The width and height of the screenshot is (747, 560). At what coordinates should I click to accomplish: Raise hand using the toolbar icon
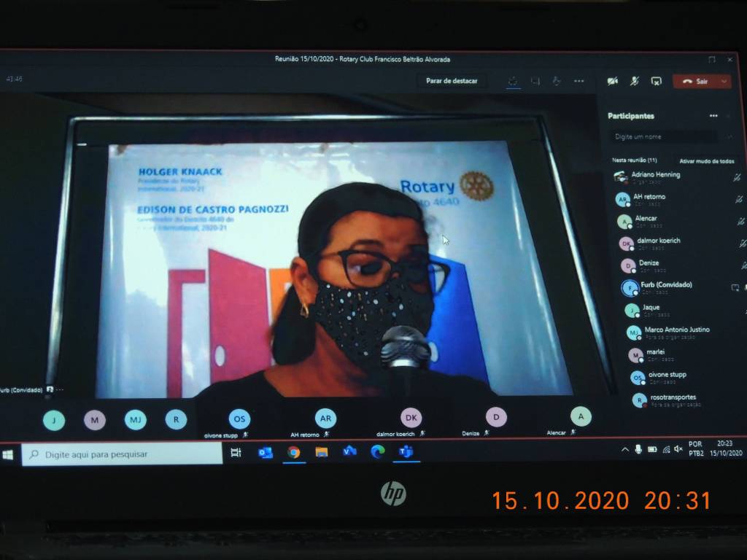click(557, 82)
